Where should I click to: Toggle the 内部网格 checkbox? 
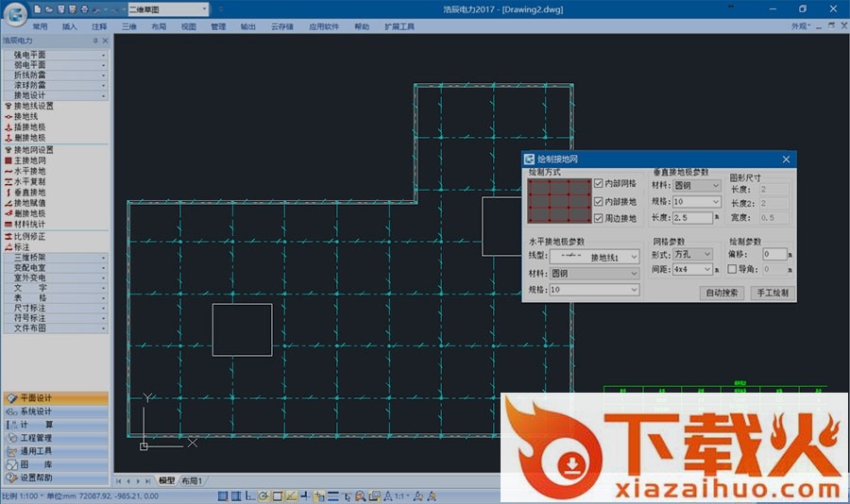[599, 184]
